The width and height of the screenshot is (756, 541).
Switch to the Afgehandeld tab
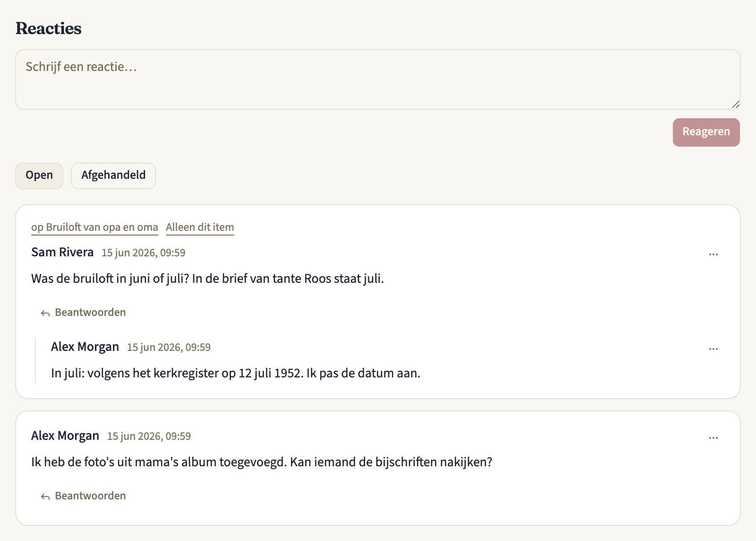click(x=113, y=175)
